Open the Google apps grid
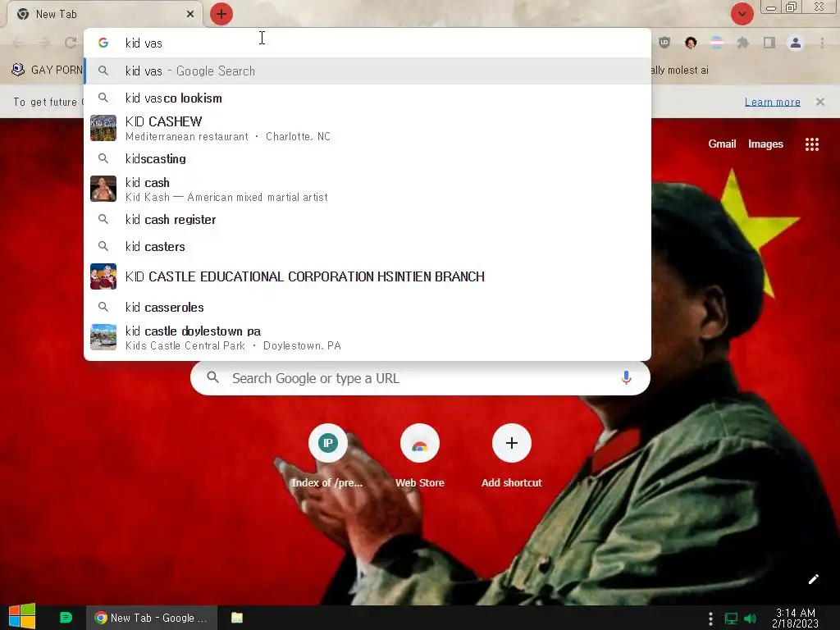840x630 pixels. pos(811,144)
